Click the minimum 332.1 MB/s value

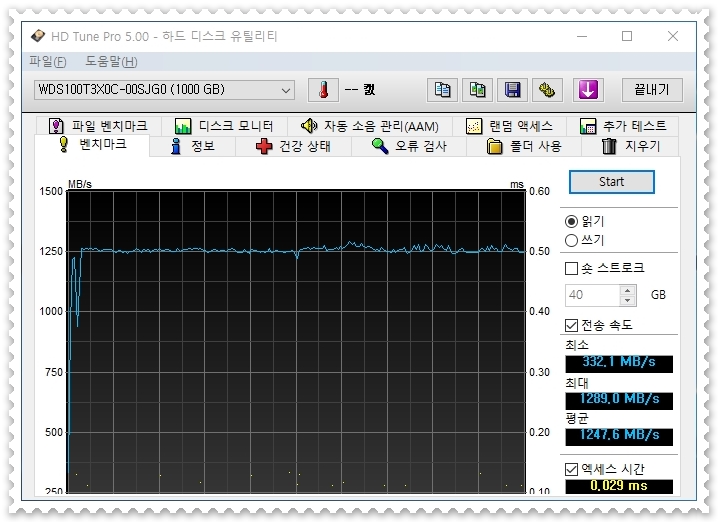(x=619, y=364)
